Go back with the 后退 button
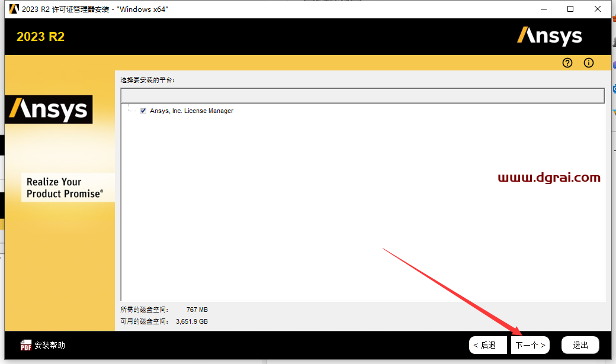This screenshot has height=364, width=616. [488, 345]
